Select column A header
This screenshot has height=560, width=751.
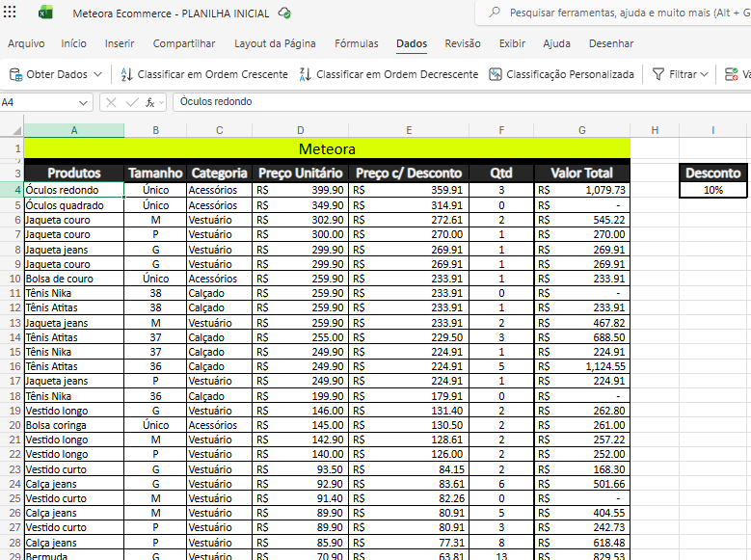point(74,130)
